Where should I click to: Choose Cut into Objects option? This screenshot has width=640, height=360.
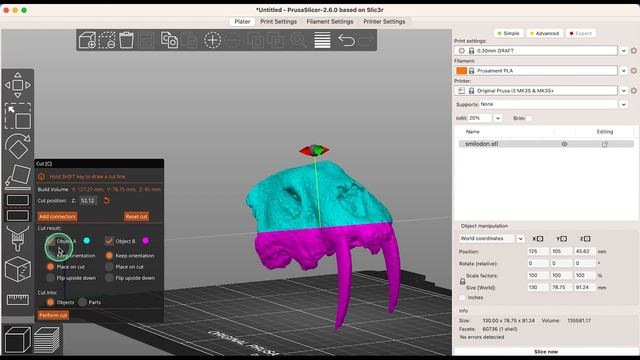(x=50, y=302)
